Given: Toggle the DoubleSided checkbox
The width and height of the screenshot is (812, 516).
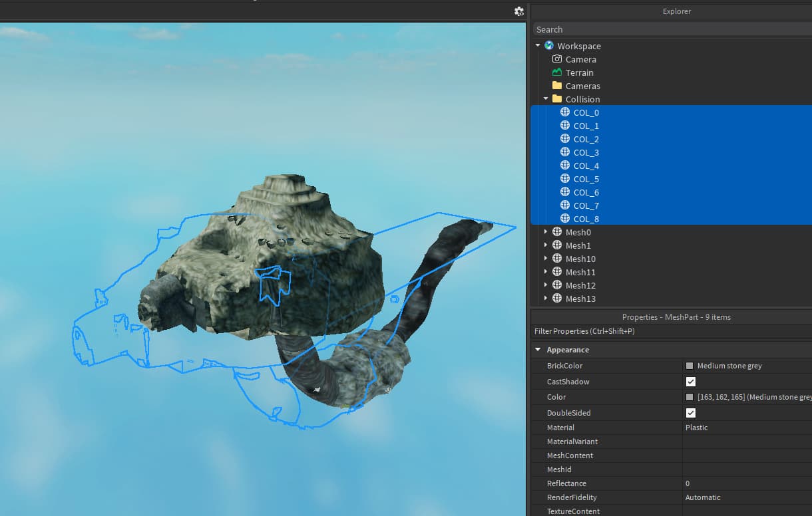Looking at the screenshot, I should [x=691, y=413].
